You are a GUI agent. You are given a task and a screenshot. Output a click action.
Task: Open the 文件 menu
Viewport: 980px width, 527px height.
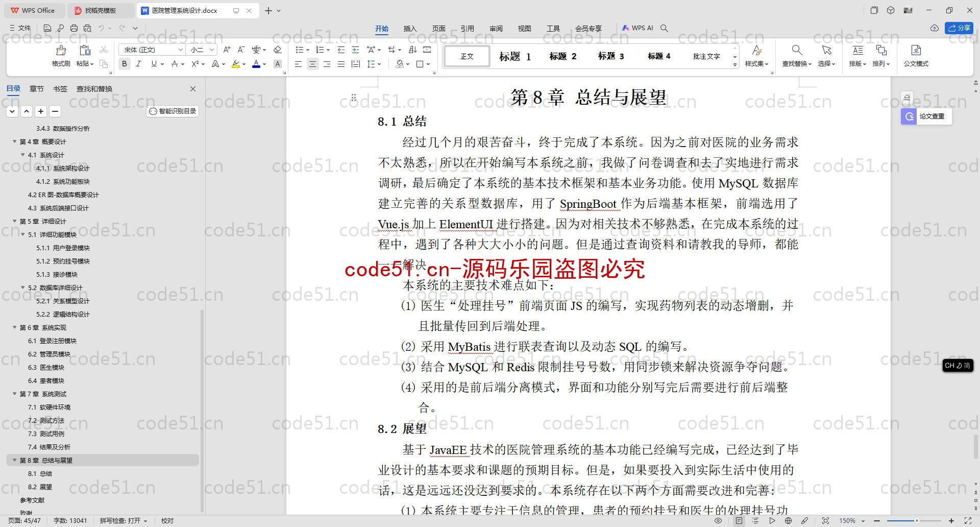pos(20,28)
